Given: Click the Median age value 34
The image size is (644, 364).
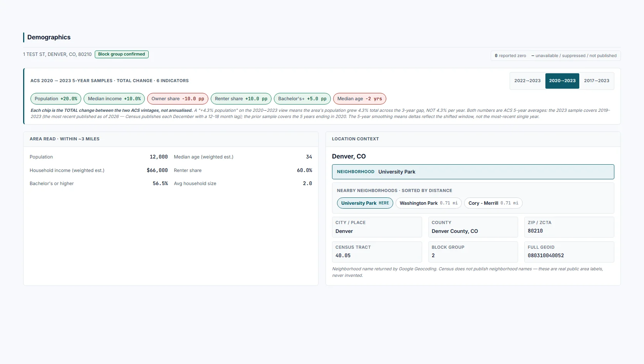Looking at the screenshot, I should (x=309, y=157).
